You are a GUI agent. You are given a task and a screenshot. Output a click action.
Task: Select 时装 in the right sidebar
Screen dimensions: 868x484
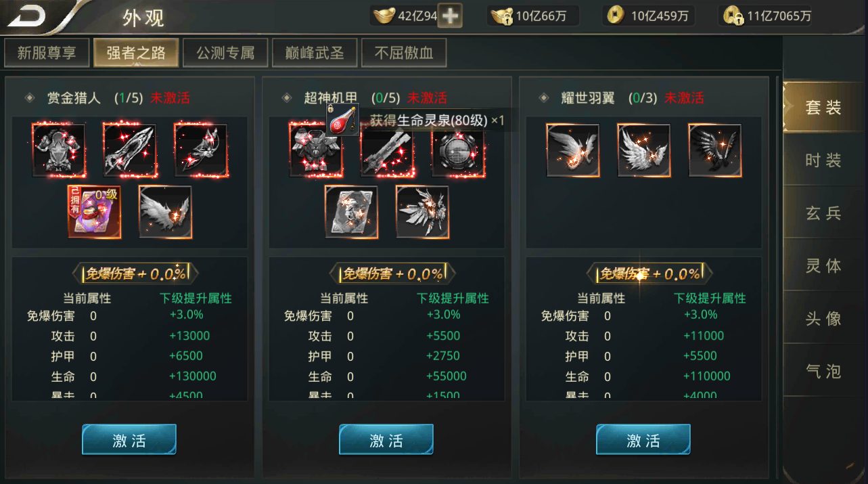click(x=823, y=160)
